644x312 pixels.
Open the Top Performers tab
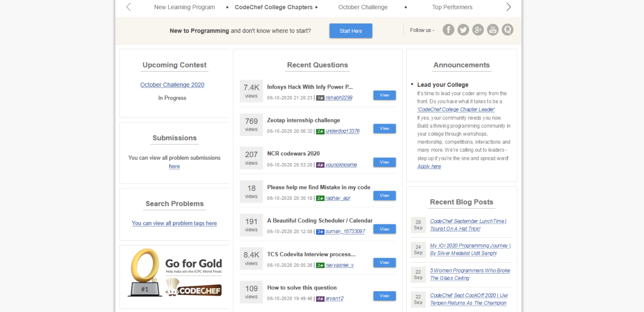[x=452, y=7]
